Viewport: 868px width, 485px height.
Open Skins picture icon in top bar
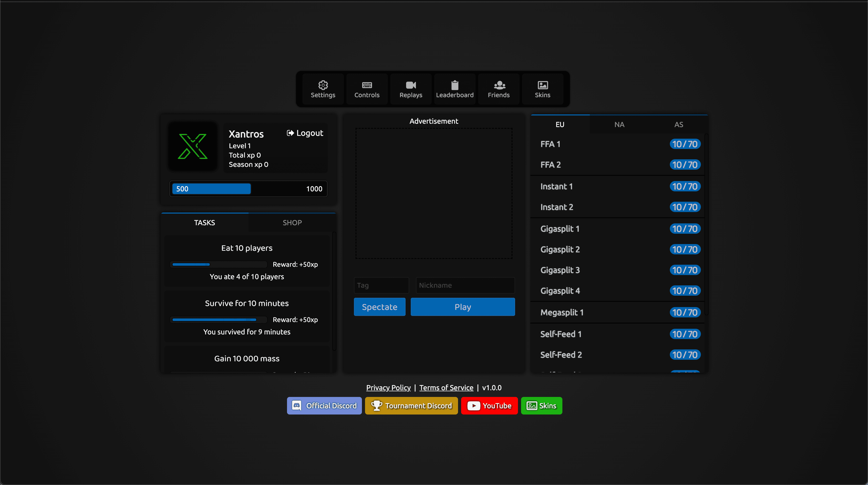pyautogui.click(x=542, y=85)
